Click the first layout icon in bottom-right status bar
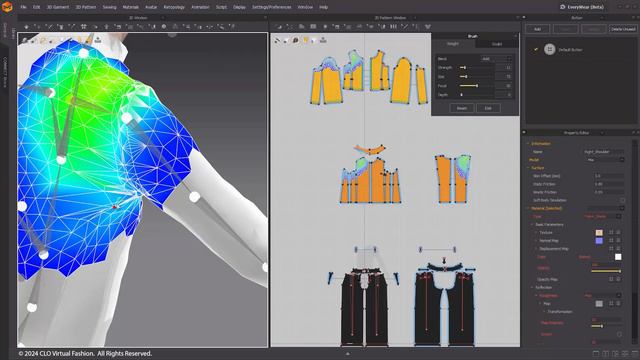Screen dimensions: 640x360 tap(596, 353)
